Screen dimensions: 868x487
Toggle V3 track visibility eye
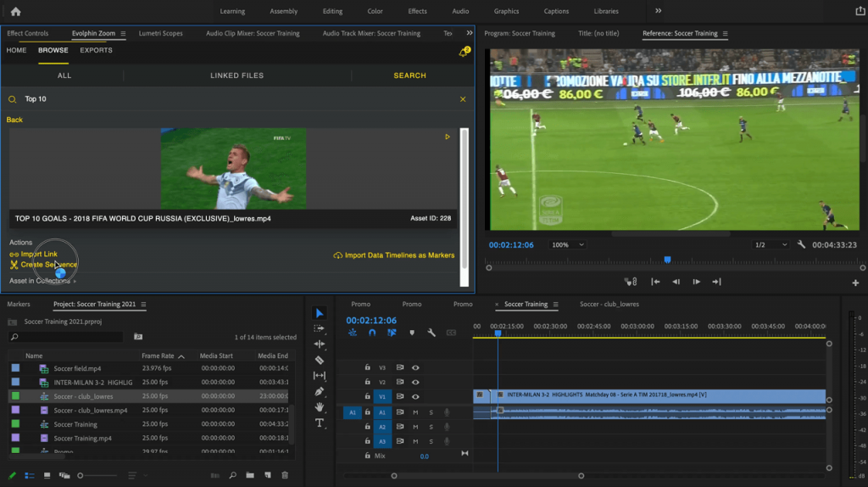coord(415,368)
